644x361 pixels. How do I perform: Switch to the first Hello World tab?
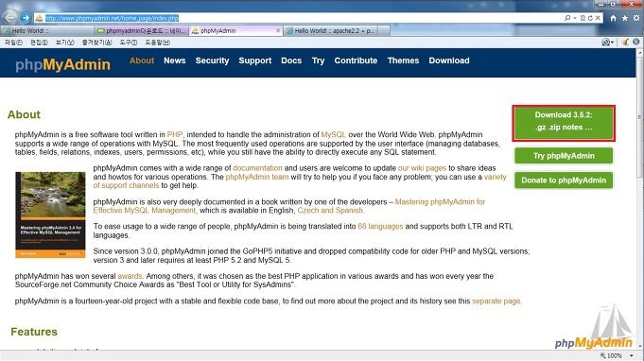point(47,31)
